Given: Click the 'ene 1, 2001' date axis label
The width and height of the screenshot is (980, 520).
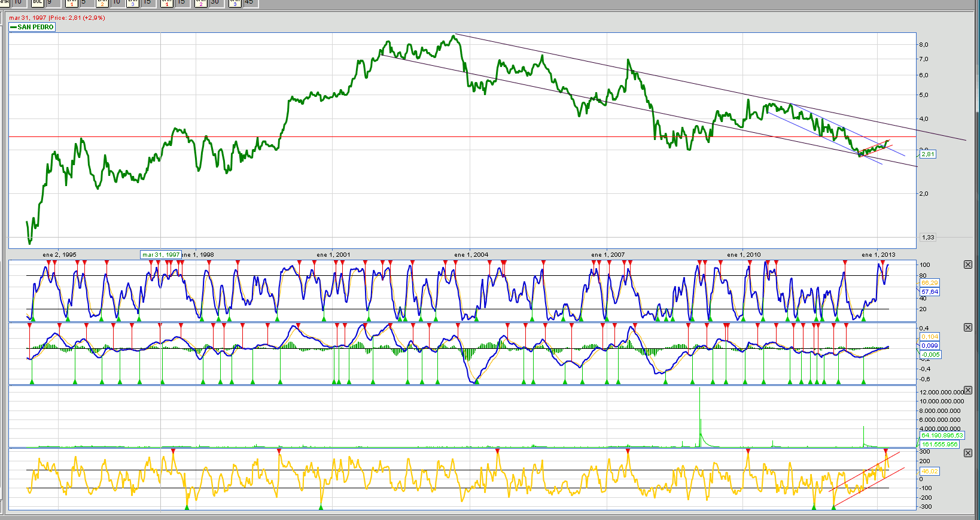Looking at the screenshot, I should pyautogui.click(x=333, y=255).
